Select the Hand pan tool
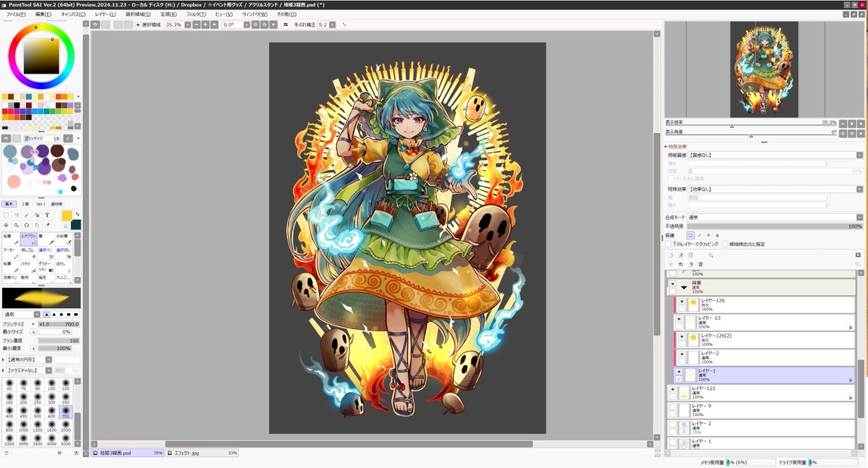The height and width of the screenshot is (468, 868). click(37, 225)
